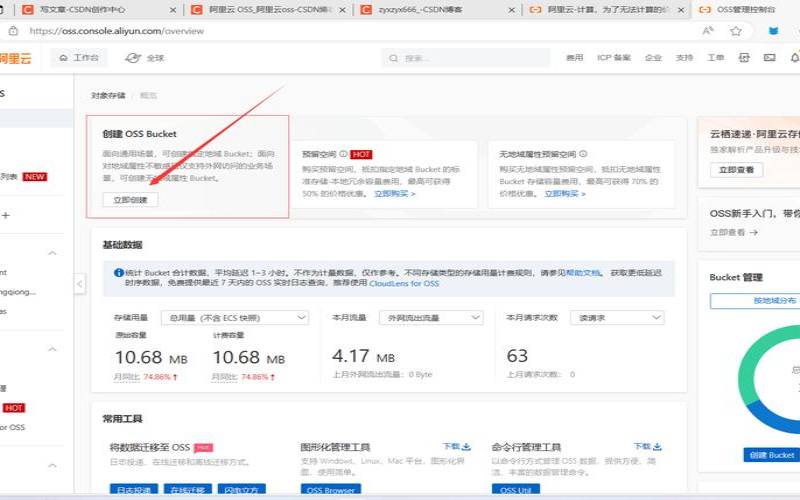Image resolution: width=800 pixels, height=500 pixels.
Task: Open the 工作台 workbench home icon
Action: pyautogui.click(x=63, y=58)
